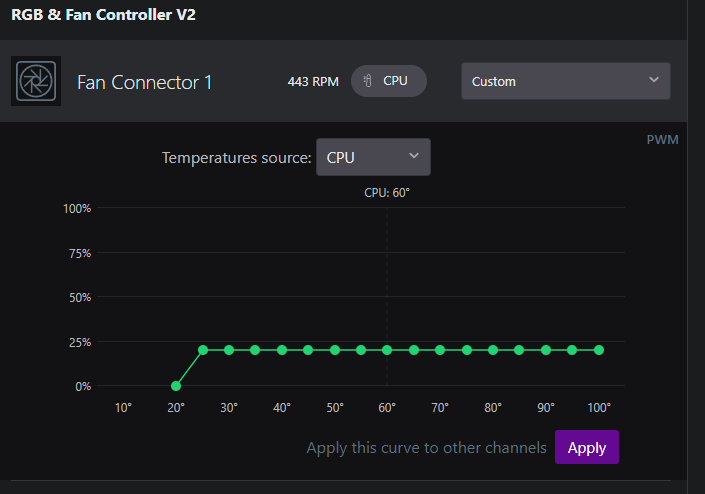Select the curve point above 30°

[229, 350]
